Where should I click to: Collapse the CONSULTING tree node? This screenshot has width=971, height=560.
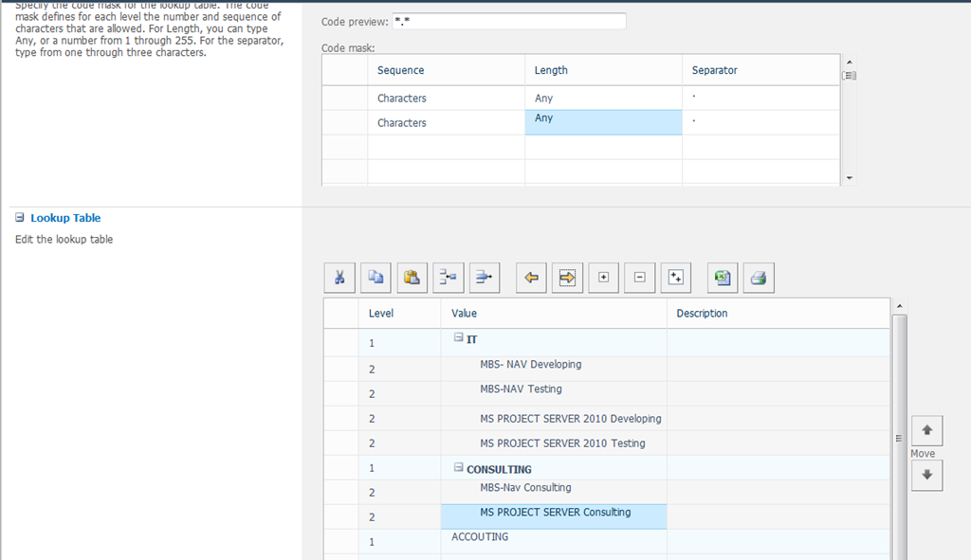(459, 468)
